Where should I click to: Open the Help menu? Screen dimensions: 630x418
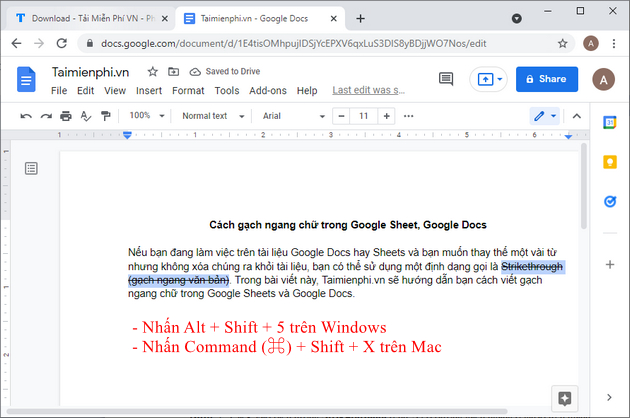[307, 91]
